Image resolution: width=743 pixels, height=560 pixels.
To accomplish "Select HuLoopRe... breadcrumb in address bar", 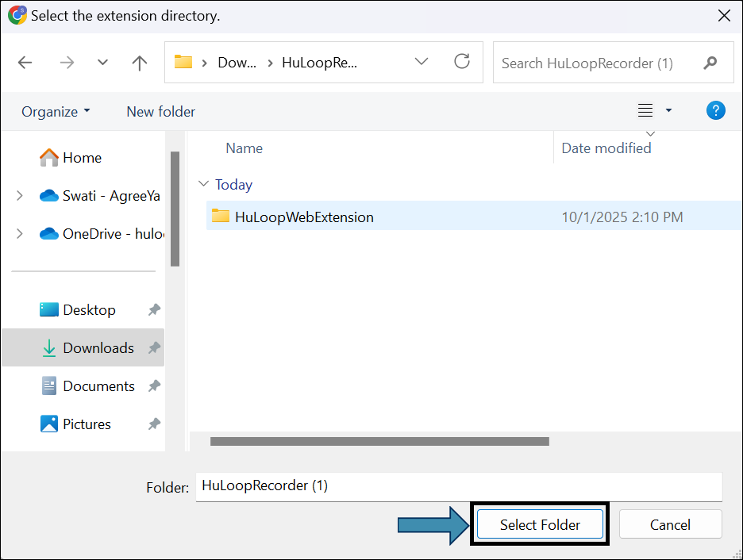I will click(x=319, y=63).
